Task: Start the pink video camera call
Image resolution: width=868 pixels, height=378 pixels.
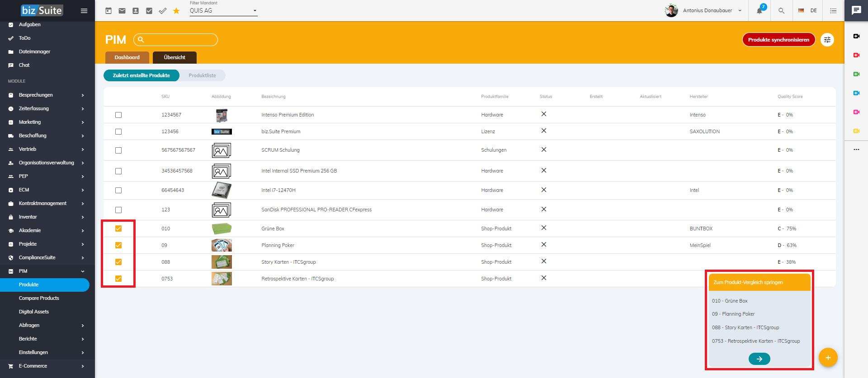Action: 856,112
